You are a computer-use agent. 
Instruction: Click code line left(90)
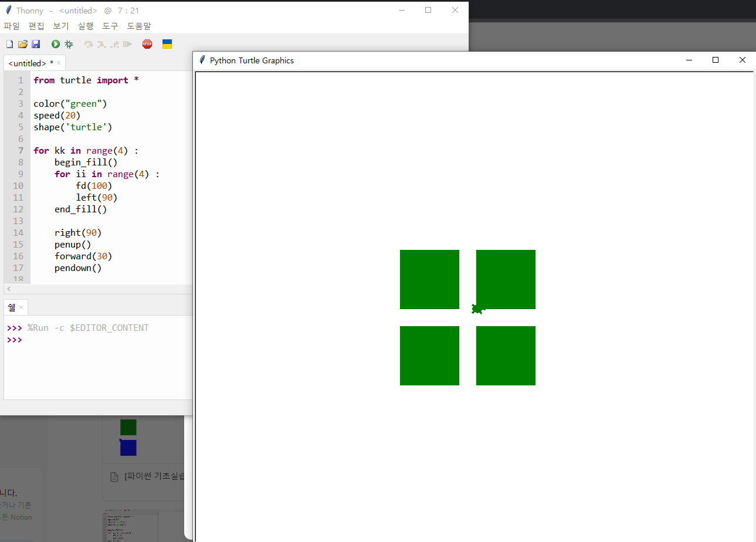(x=97, y=198)
